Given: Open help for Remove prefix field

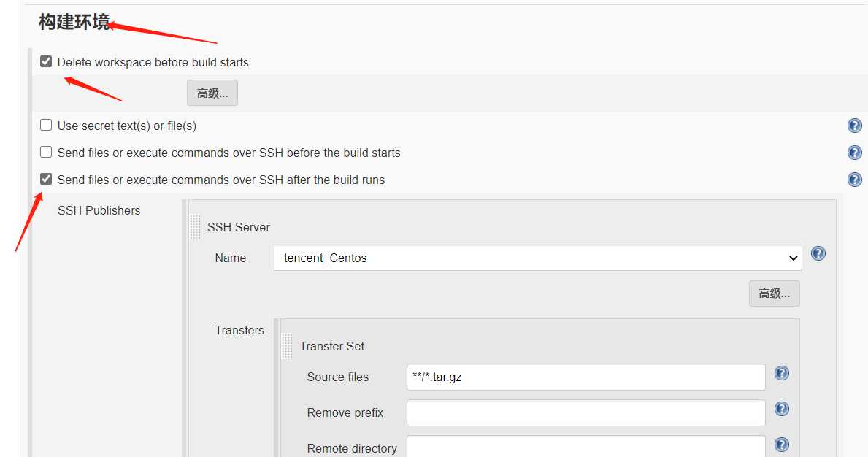Looking at the screenshot, I should point(782,409).
